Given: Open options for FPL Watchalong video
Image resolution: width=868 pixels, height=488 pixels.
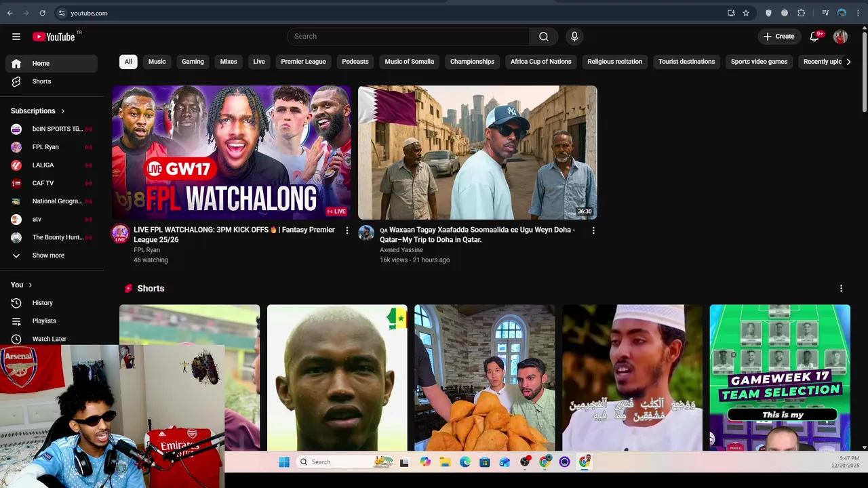Looking at the screenshot, I should [347, 230].
